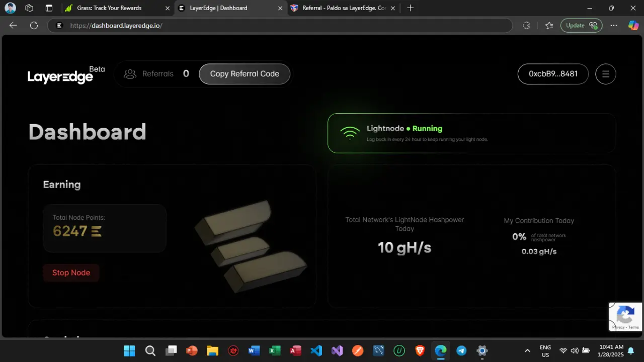644x362 pixels.
Task: Open the Windows Start menu
Action: 129,350
